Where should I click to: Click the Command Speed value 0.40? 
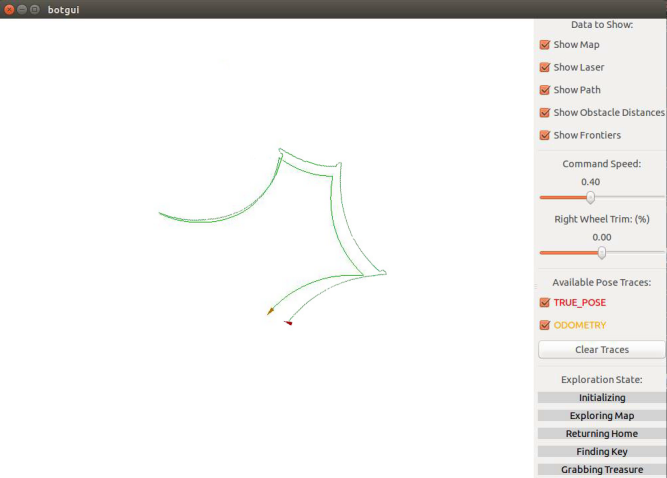pos(590,182)
